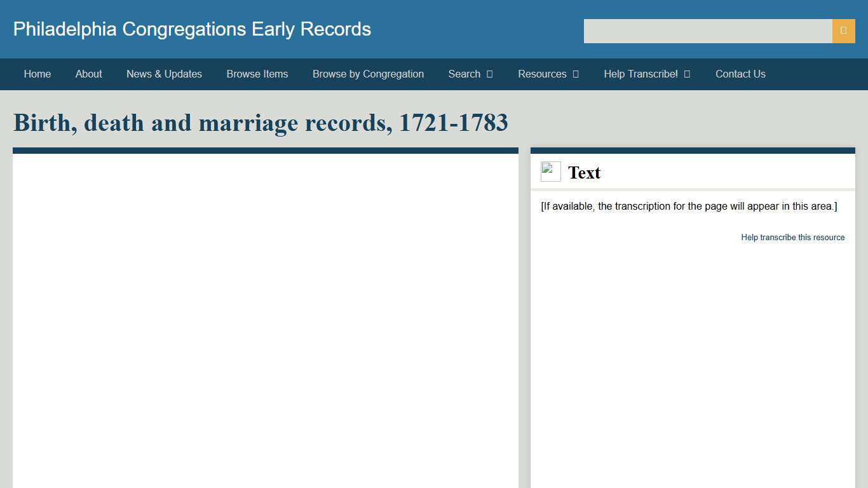The width and height of the screenshot is (868, 488).
Task: Select Browse by Congregation
Action: [x=368, y=74]
